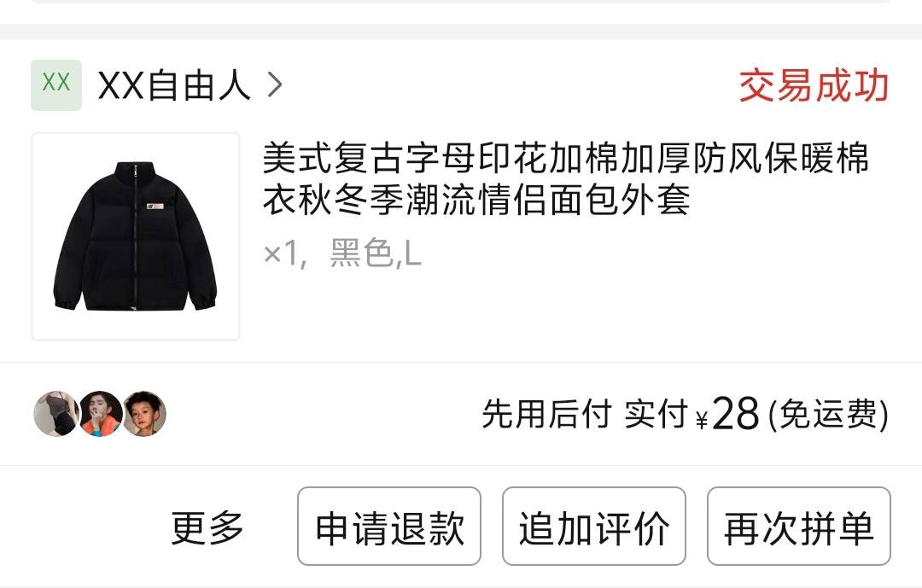Tap the ¥28 paid amount

[x=727, y=413]
